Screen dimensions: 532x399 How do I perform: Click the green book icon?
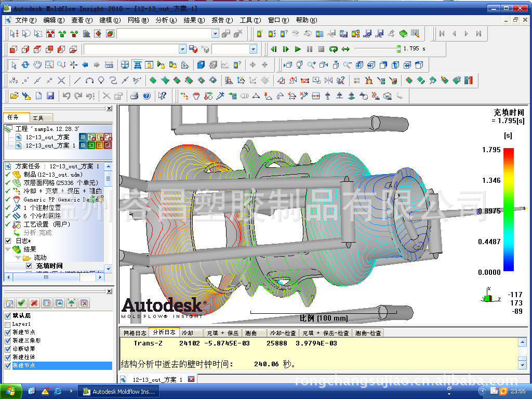(x=403, y=34)
